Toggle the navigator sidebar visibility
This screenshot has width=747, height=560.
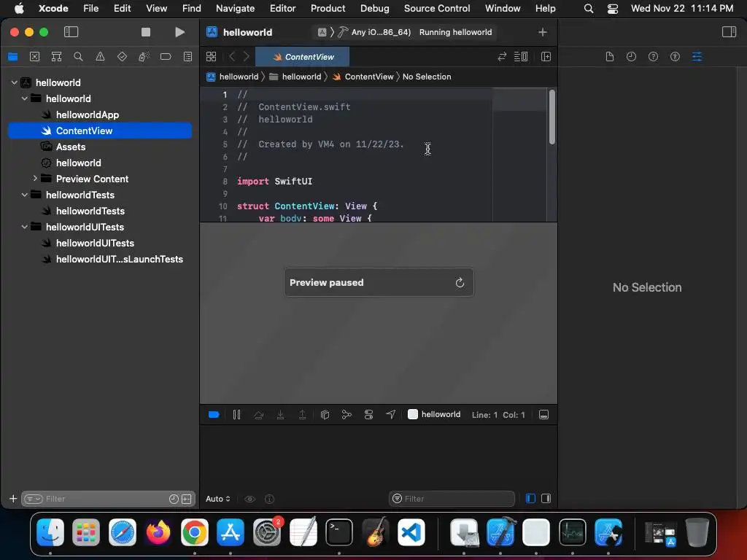(x=71, y=32)
